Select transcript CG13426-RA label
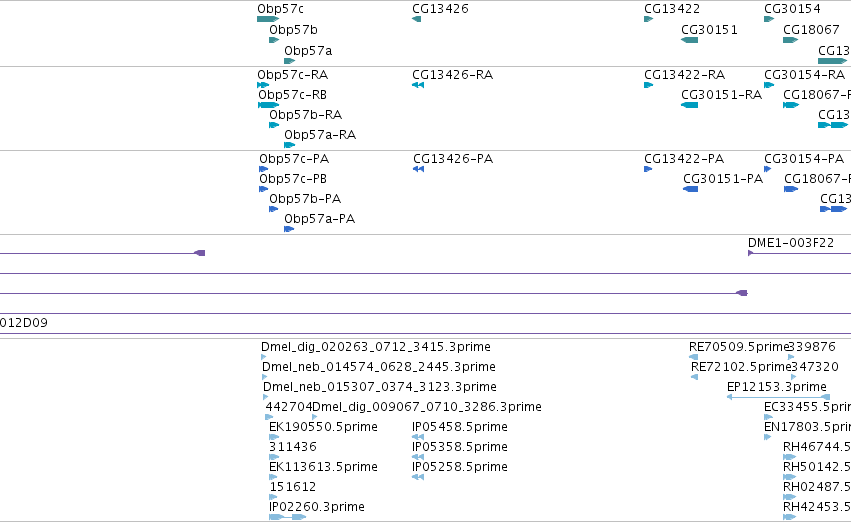Screen dimensions: 851x522 453,75
